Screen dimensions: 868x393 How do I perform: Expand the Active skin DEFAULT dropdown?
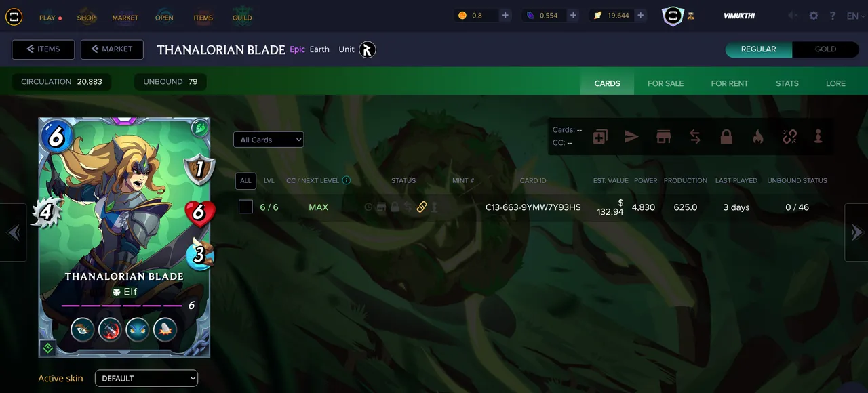point(146,378)
